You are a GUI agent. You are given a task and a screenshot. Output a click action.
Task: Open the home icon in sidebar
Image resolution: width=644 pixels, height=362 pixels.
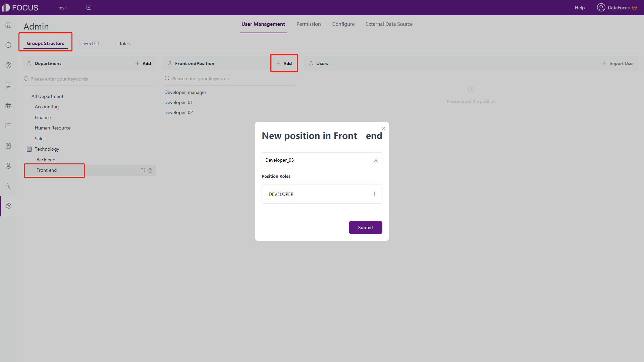point(8,25)
